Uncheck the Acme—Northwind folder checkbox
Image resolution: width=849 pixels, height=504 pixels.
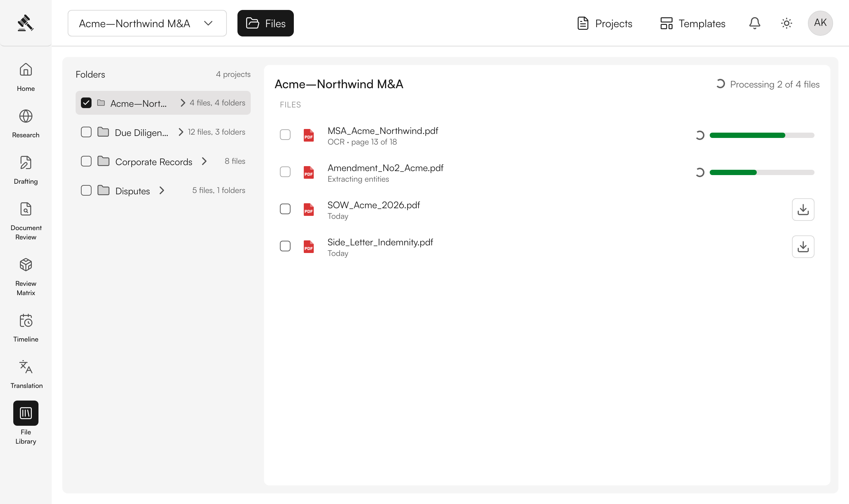(x=86, y=103)
